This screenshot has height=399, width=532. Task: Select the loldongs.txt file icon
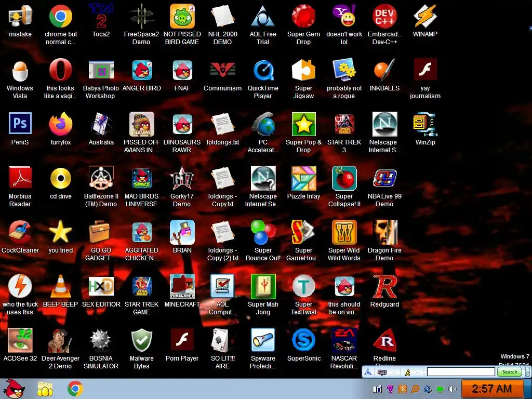coord(222,124)
